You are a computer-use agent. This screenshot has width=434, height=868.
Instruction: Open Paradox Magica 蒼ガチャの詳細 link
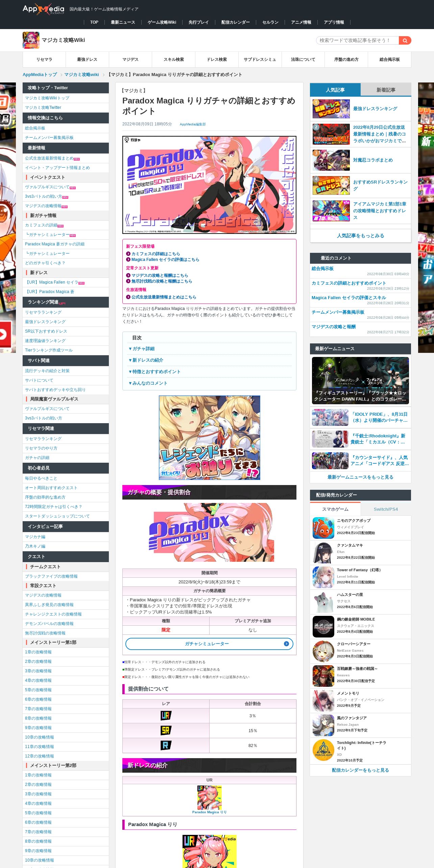55,244
